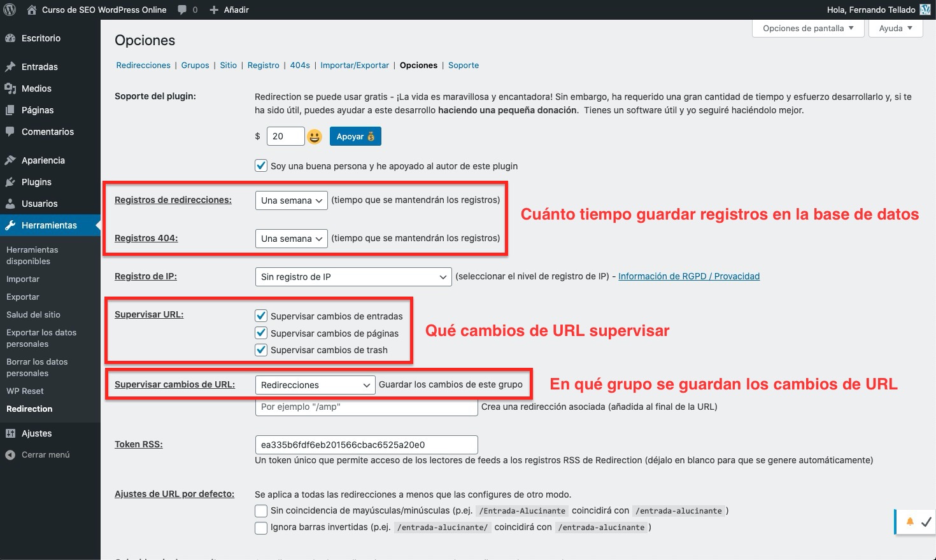Open Plugins from the sidebar
The image size is (936, 560).
36,182
